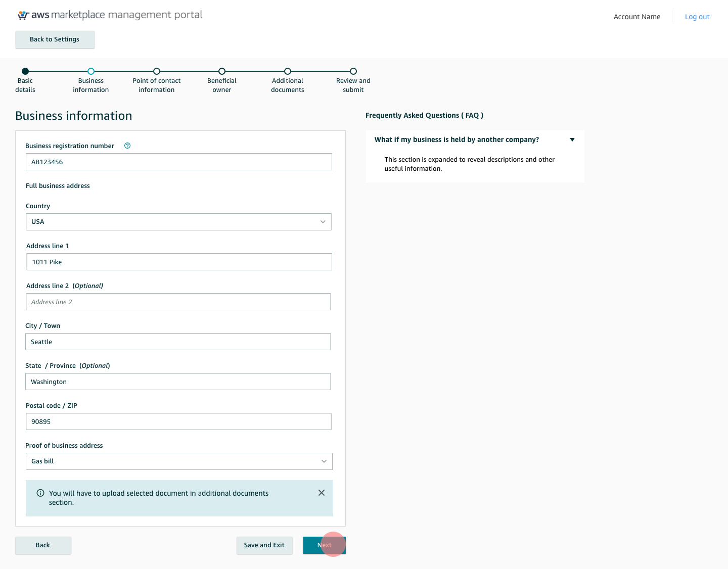The width and height of the screenshot is (728, 569).
Task: Click the Frequently Asked Questions heading
Action: click(x=424, y=115)
